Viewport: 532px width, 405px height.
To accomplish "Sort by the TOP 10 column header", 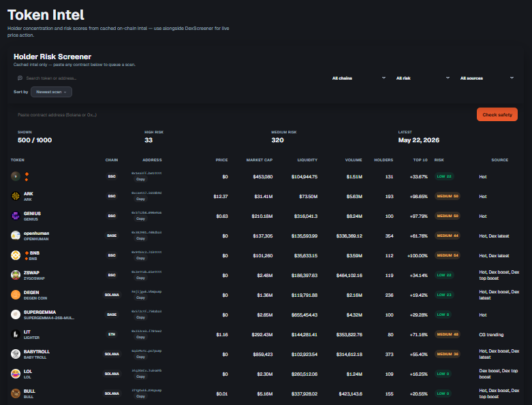I will [420, 160].
